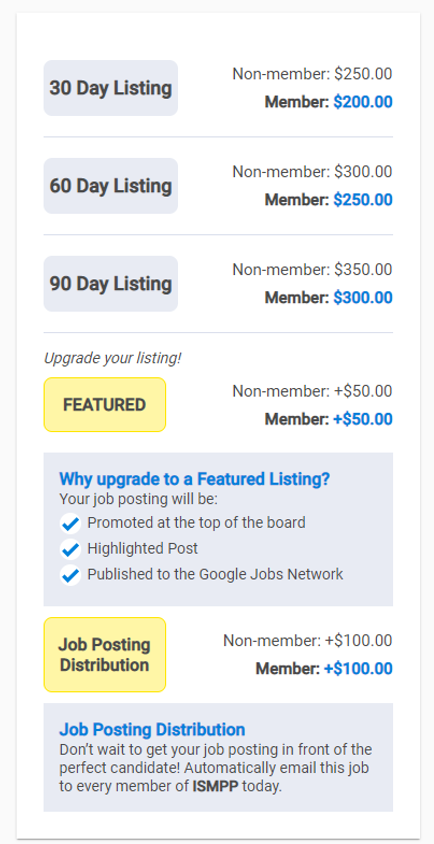
Task: Click the $300.00 member price for 90 days
Action: pos(363,298)
